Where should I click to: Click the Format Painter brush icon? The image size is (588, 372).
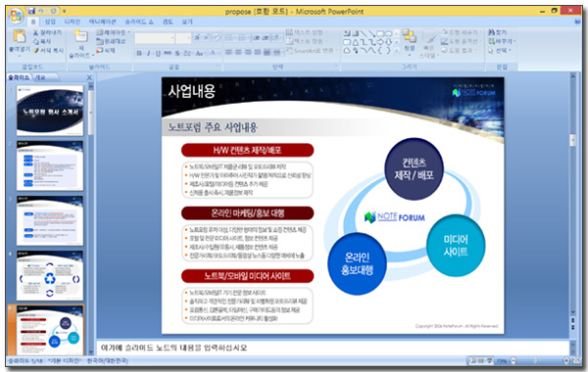(x=36, y=50)
